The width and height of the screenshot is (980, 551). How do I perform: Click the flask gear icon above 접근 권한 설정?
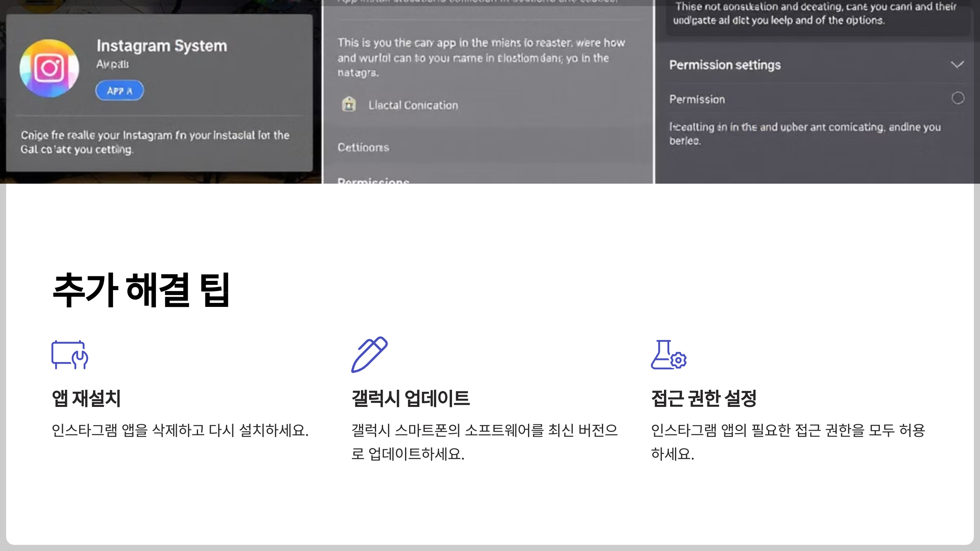point(668,355)
